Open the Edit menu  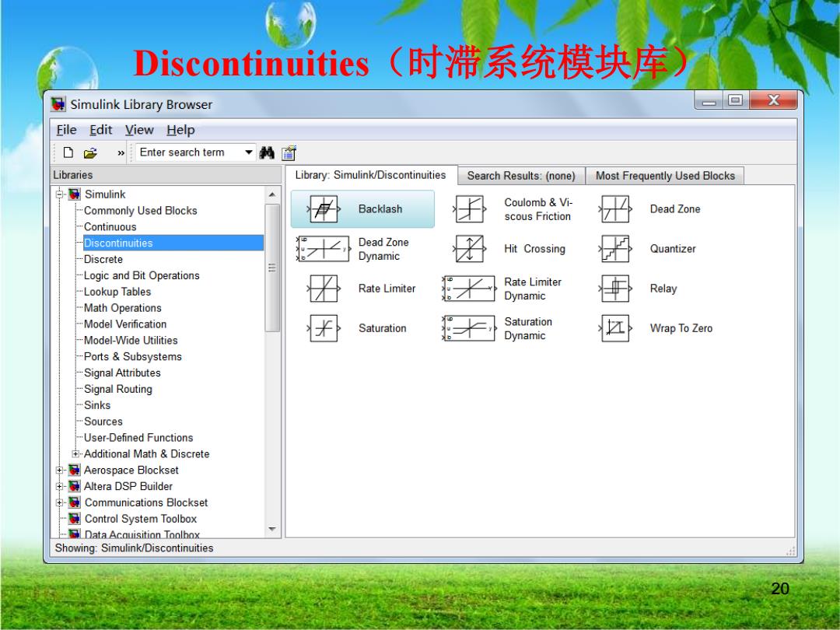[100, 130]
